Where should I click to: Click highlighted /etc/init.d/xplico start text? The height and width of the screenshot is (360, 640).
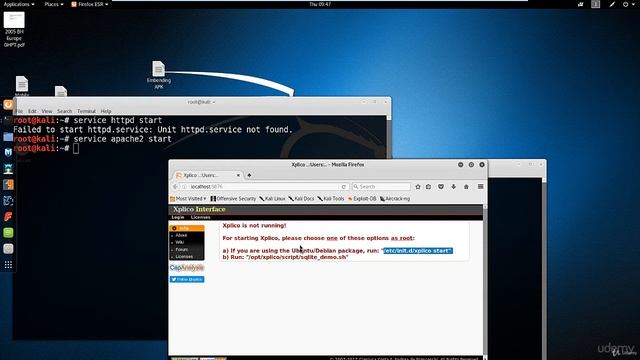point(418,251)
